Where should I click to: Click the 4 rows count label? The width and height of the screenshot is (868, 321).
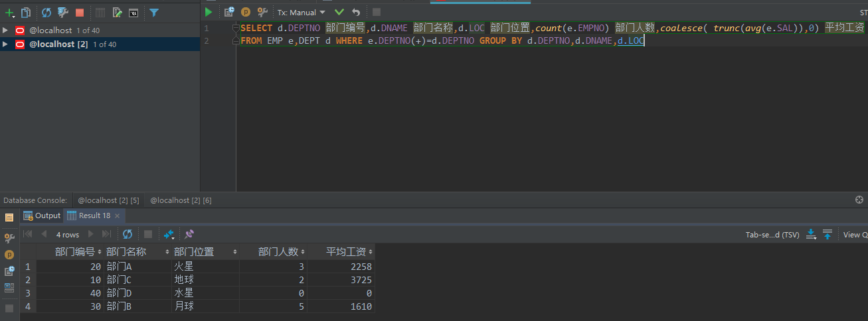tap(68, 234)
